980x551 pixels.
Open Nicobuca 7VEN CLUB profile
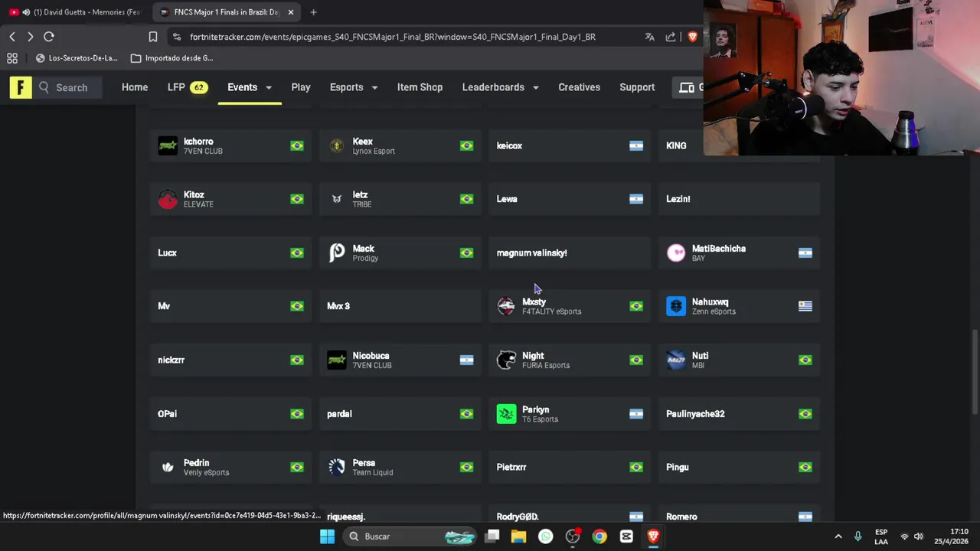pos(400,360)
